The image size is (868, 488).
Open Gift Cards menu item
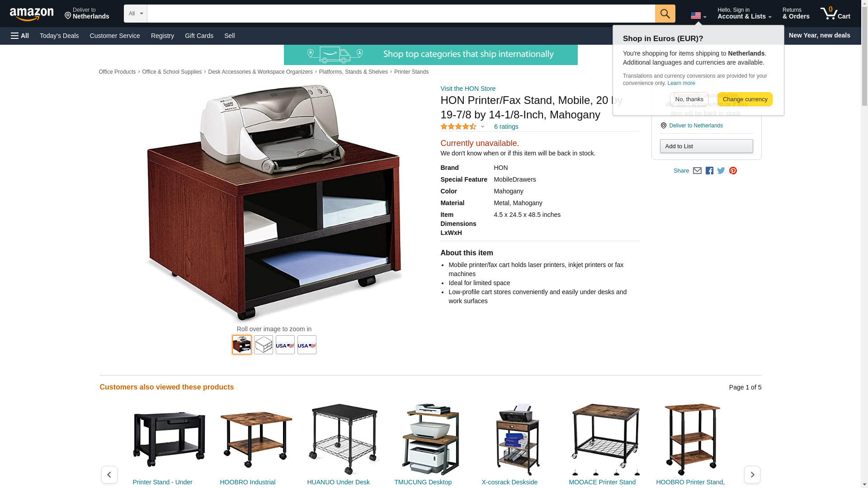(x=199, y=36)
